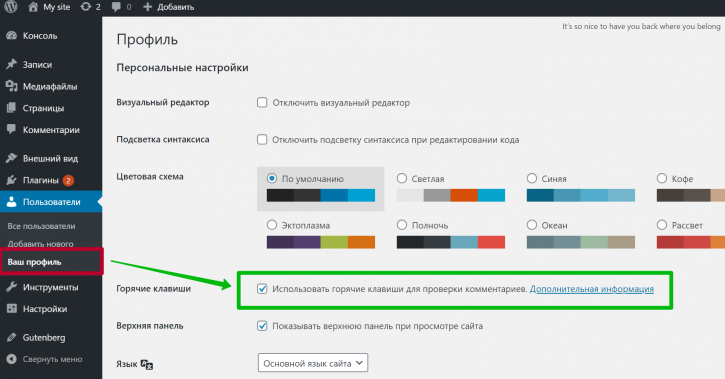Click the Консоль dashboard icon
This screenshot has height=379, width=725.
tap(12, 36)
